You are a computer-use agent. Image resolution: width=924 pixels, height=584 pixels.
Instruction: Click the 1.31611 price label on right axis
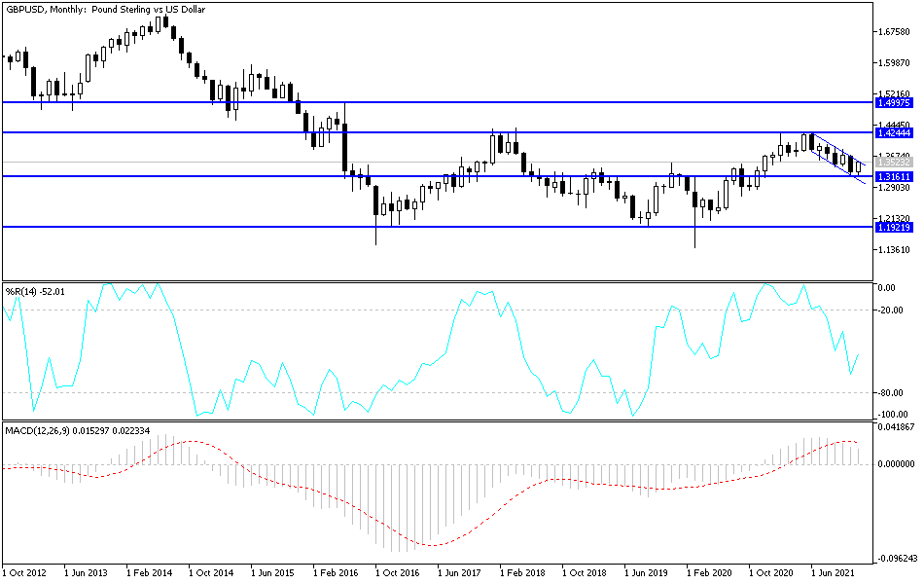pos(893,178)
